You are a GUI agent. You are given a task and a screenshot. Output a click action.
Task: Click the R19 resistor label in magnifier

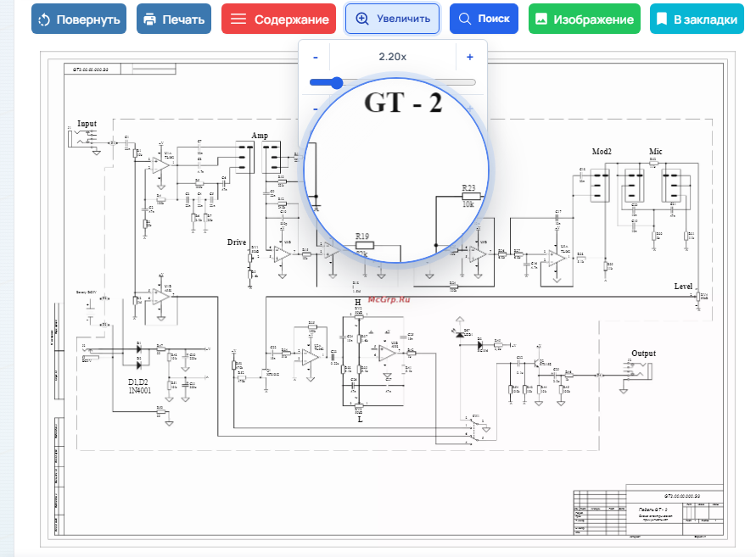(362, 236)
